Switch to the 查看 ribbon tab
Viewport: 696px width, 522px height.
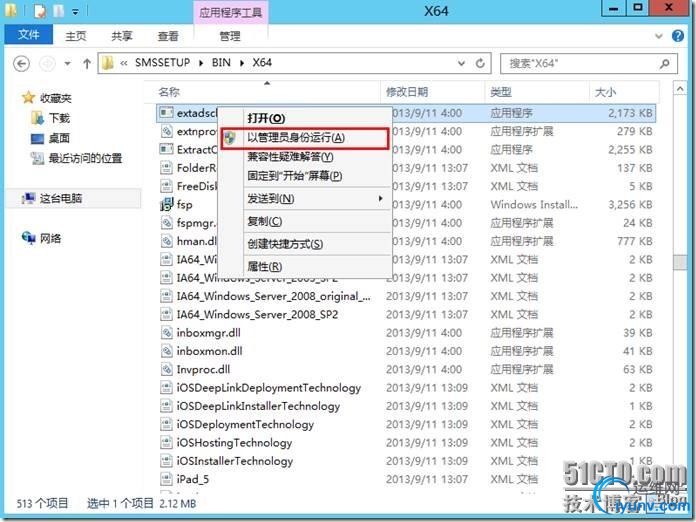(x=168, y=36)
